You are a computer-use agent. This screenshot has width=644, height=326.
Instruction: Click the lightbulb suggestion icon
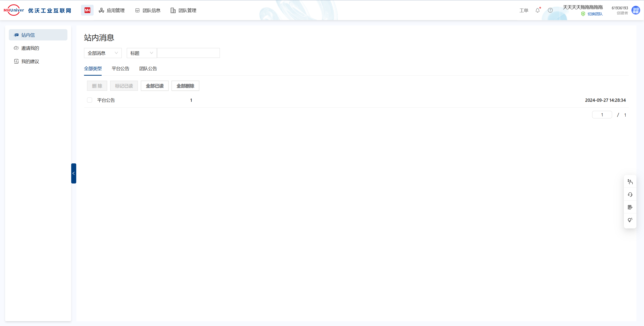pyautogui.click(x=630, y=220)
